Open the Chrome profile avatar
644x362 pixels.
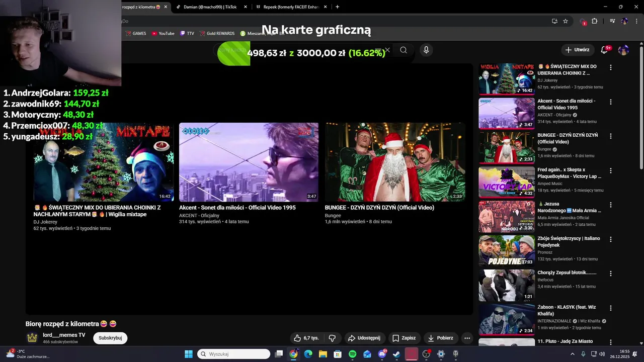click(624, 21)
